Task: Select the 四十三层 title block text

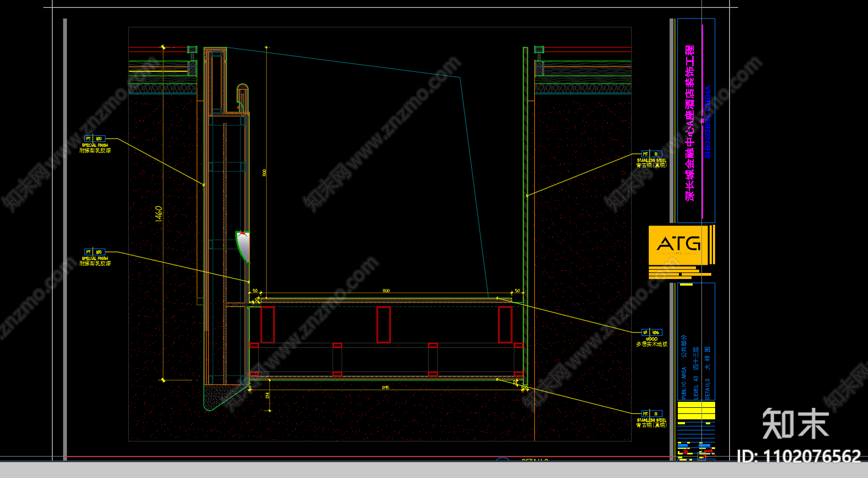Action: 696,358
